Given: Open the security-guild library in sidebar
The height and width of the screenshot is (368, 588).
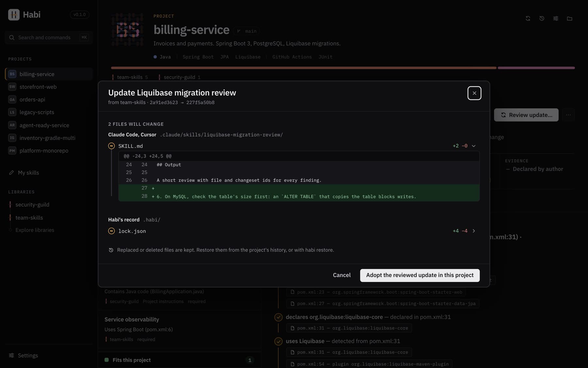Looking at the screenshot, I should [32, 205].
